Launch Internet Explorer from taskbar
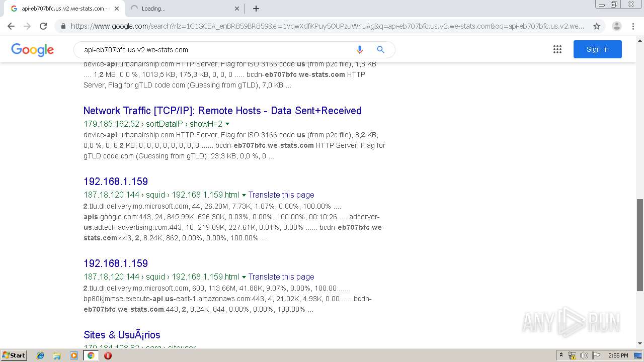 tap(40, 355)
